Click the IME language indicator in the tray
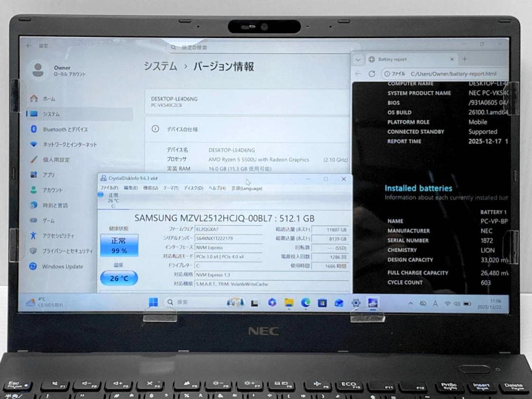Viewport: 532px width, 399px height. point(435,303)
